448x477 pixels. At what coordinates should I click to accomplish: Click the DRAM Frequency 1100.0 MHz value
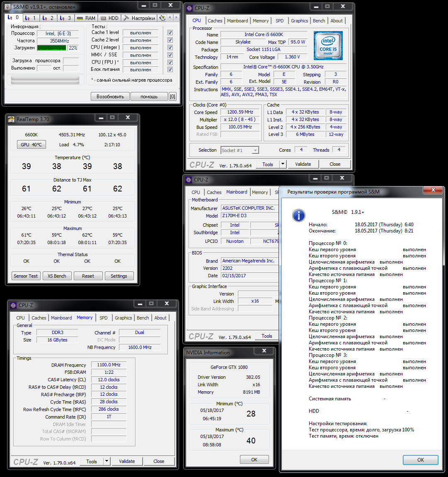tap(109, 365)
